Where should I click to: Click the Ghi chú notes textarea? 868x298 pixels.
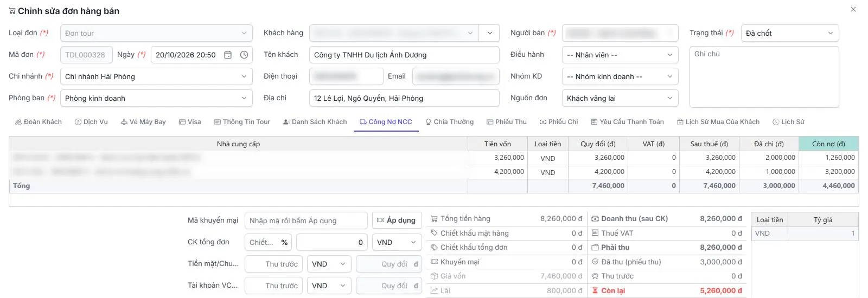[764, 77]
